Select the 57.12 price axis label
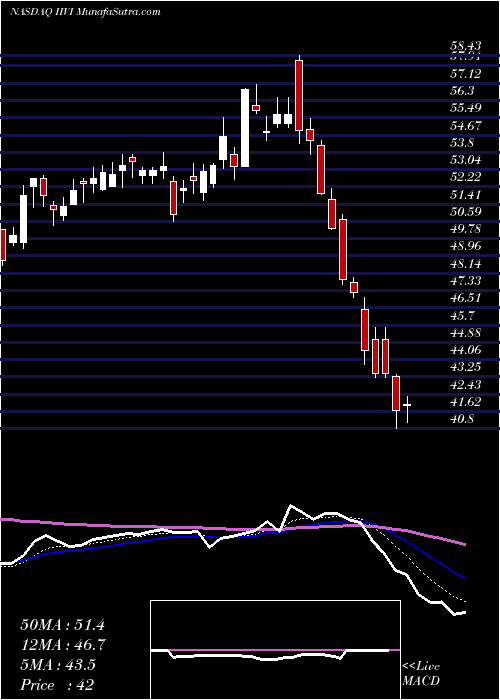 coord(465,73)
